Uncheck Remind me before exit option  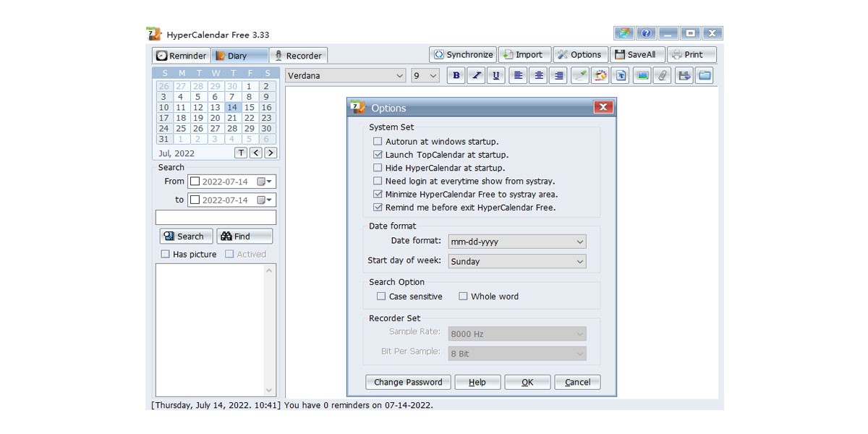[378, 207]
